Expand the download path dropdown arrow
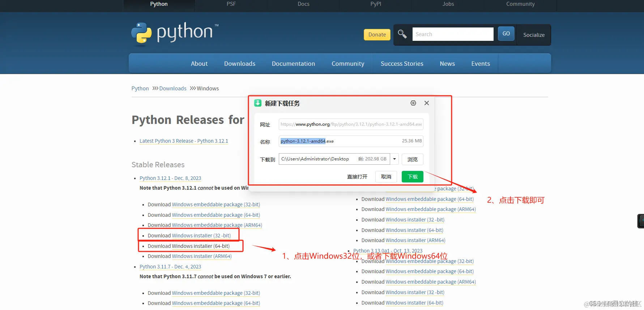644x310 pixels. point(394,159)
